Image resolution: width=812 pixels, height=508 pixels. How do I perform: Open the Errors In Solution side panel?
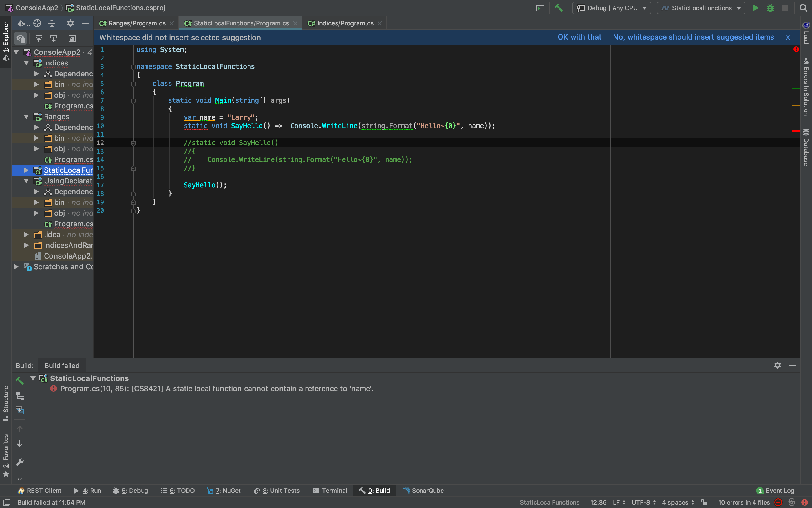point(806,87)
